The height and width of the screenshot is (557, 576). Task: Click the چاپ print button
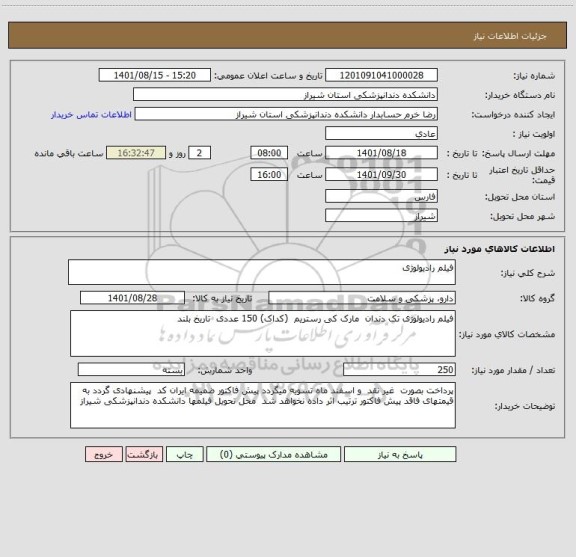(184, 454)
